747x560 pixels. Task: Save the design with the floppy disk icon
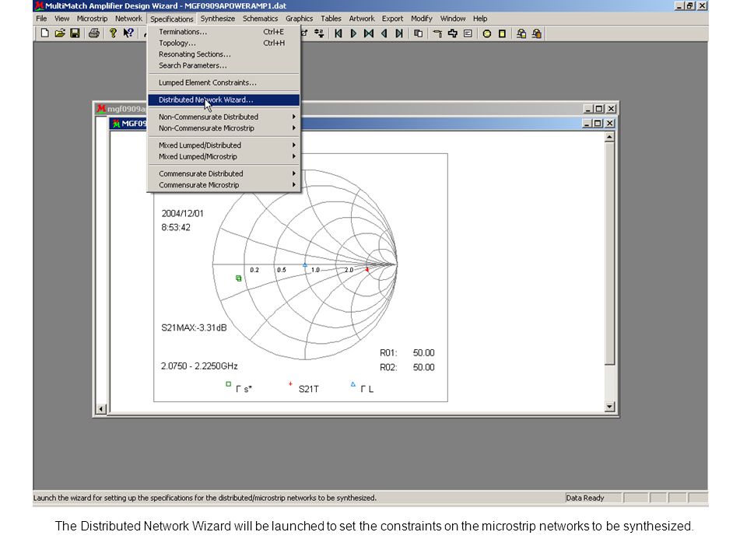point(75,33)
